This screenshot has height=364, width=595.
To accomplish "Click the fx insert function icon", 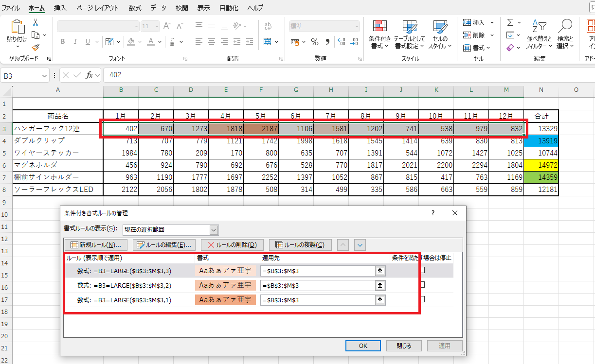I will tap(90, 75).
